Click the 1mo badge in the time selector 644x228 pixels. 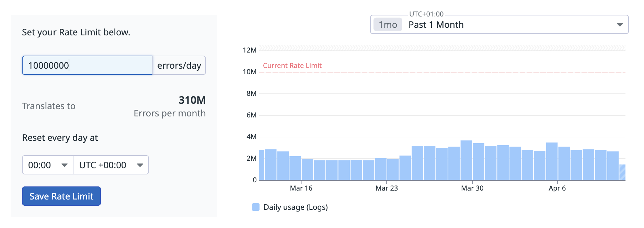tap(388, 25)
